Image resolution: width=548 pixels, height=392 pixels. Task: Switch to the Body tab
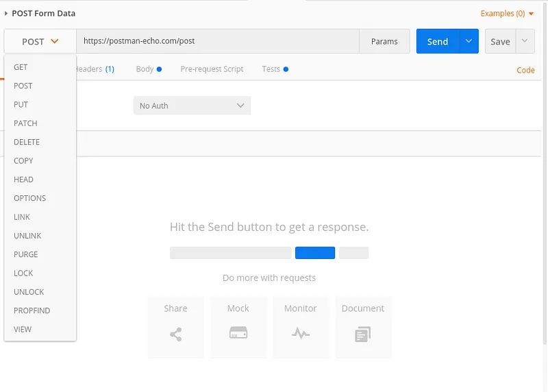[x=149, y=69]
